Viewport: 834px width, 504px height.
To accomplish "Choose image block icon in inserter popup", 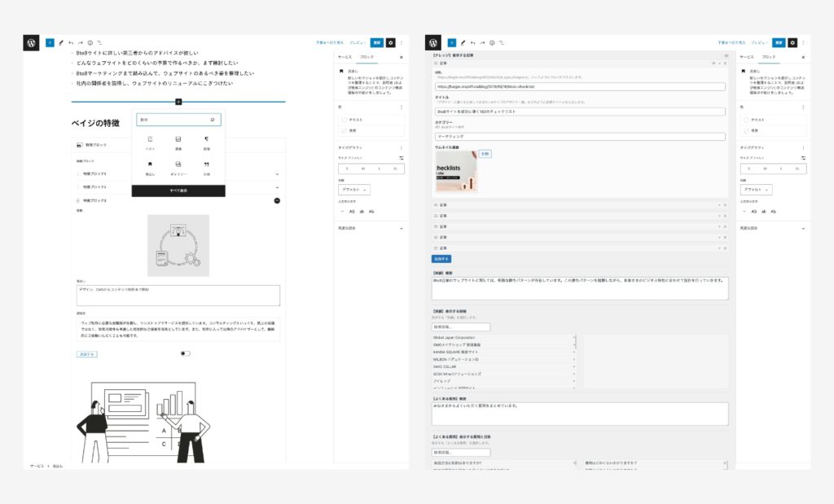I will coord(178,139).
